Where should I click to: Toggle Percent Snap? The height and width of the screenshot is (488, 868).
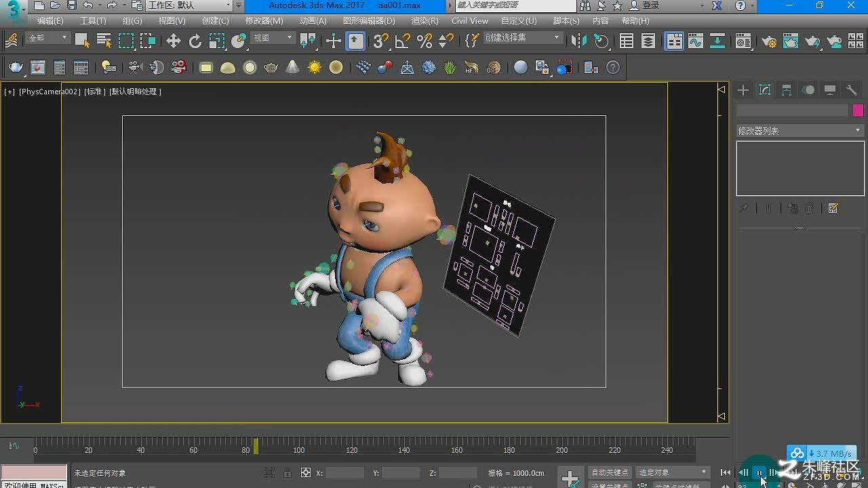point(425,41)
